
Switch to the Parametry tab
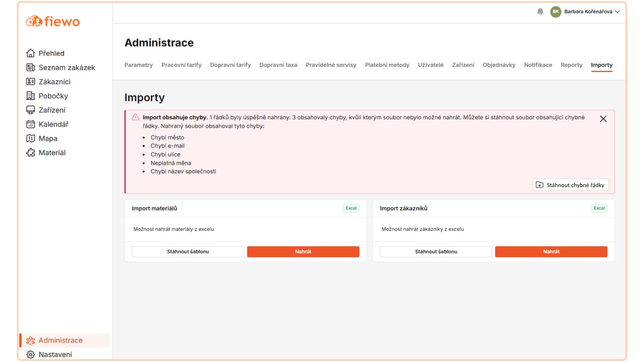tap(139, 65)
